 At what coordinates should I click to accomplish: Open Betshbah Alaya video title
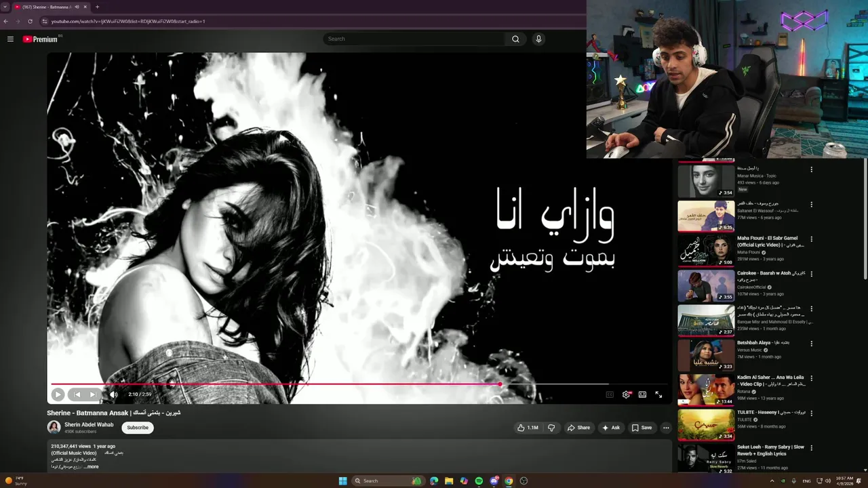[x=763, y=343]
